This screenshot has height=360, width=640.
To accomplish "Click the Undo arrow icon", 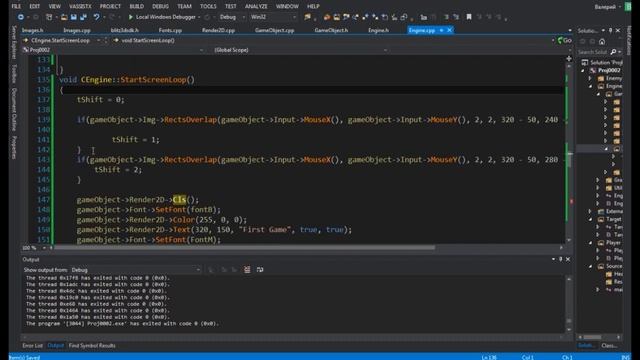I will (96, 17).
